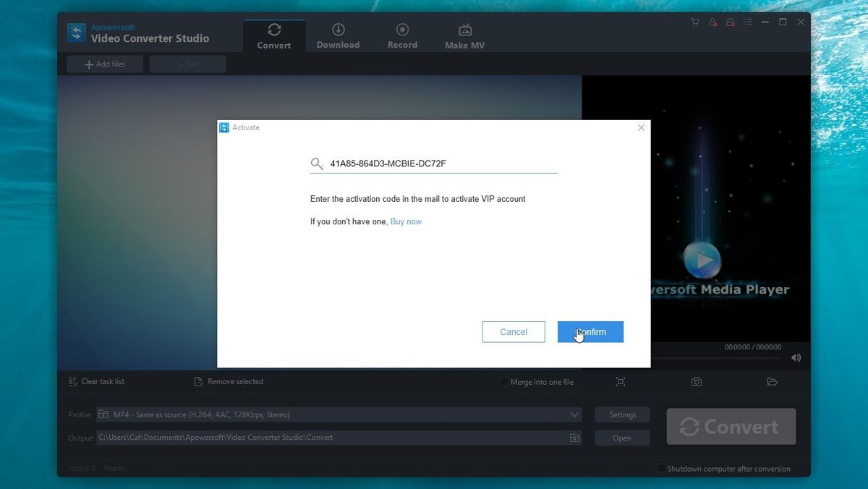Cancel the activation dialog
Image resolution: width=868 pixels, height=489 pixels.
tap(514, 332)
